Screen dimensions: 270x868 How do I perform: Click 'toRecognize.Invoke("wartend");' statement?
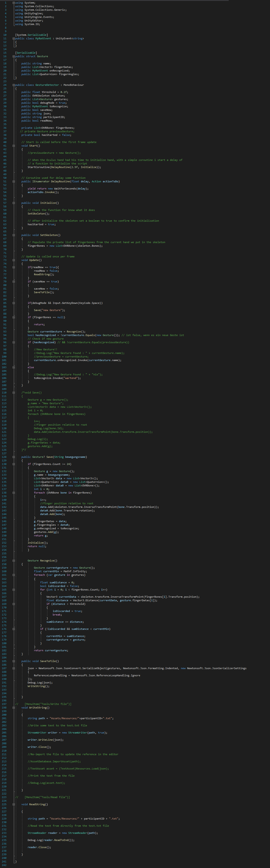tap(57, 378)
